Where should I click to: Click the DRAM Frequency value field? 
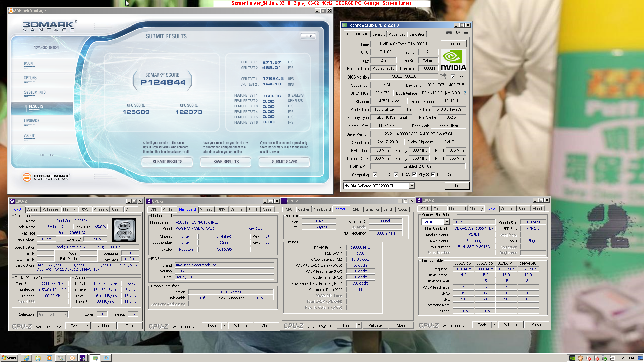(360, 247)
